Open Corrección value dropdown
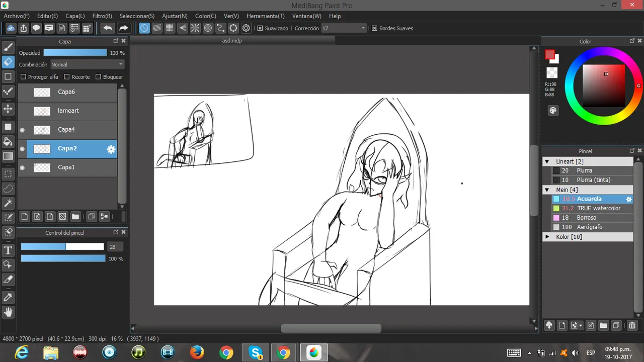Screen dimensions: 644x362 point(344,28)
